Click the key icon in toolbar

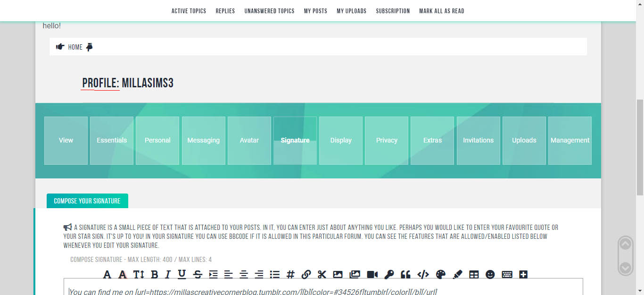(389, 274)
